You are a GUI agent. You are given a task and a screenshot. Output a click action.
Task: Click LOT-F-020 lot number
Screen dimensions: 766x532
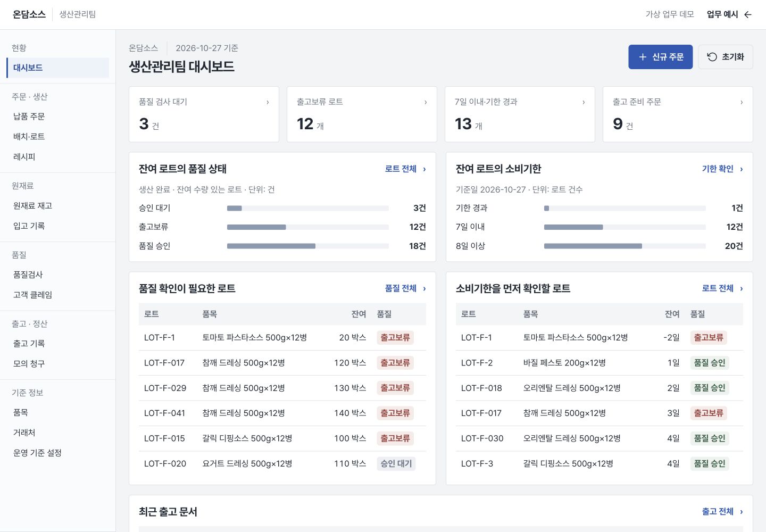(x=165, y=464)
